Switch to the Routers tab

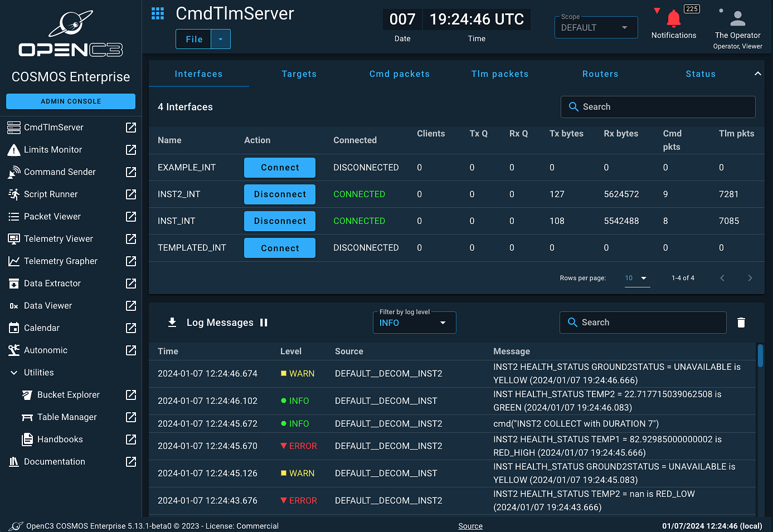point(600,74)
